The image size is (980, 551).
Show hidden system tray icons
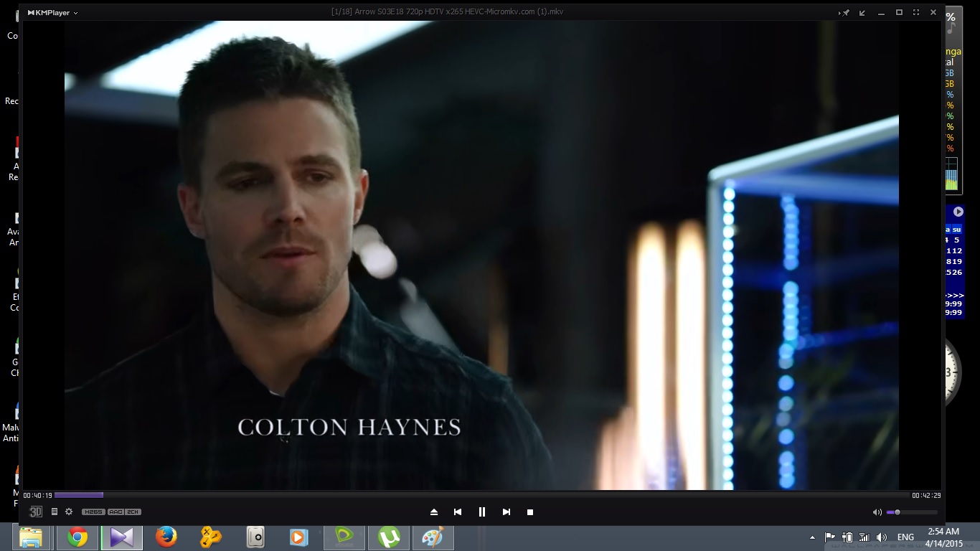(x=812, y=537)
